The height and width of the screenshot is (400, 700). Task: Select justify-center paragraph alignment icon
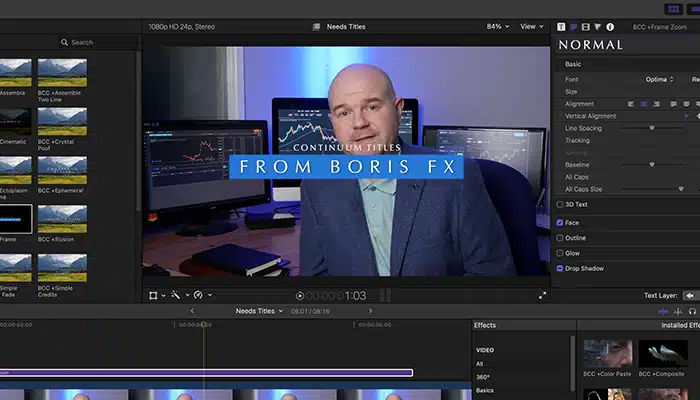pos(686,104)
